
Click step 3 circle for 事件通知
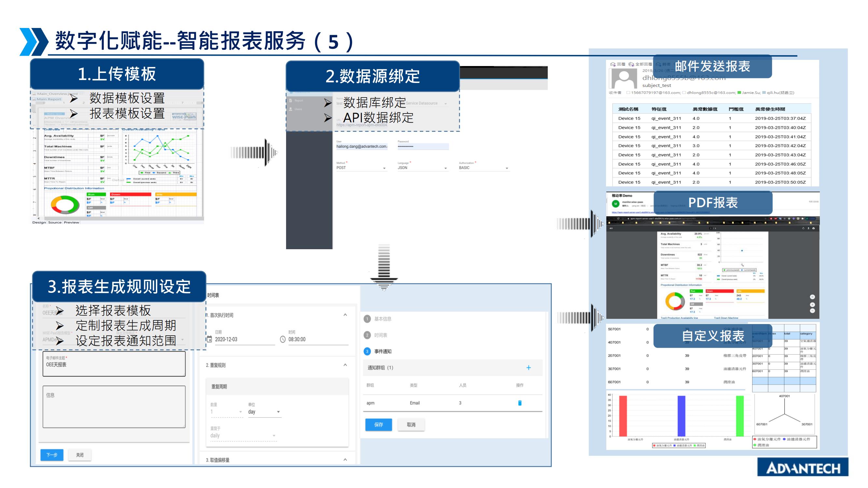367,351
